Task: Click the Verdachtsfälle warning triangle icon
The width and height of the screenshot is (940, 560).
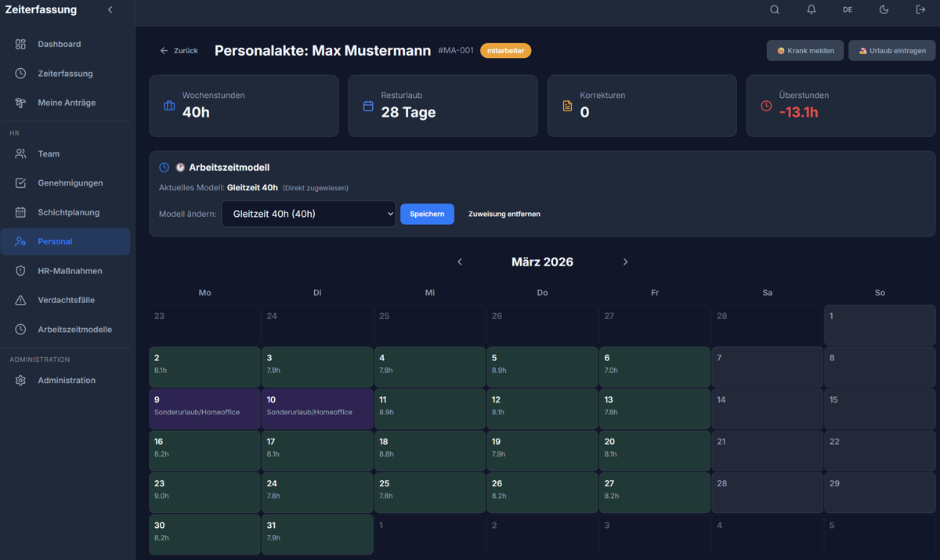Action: (x=20, y=300)
